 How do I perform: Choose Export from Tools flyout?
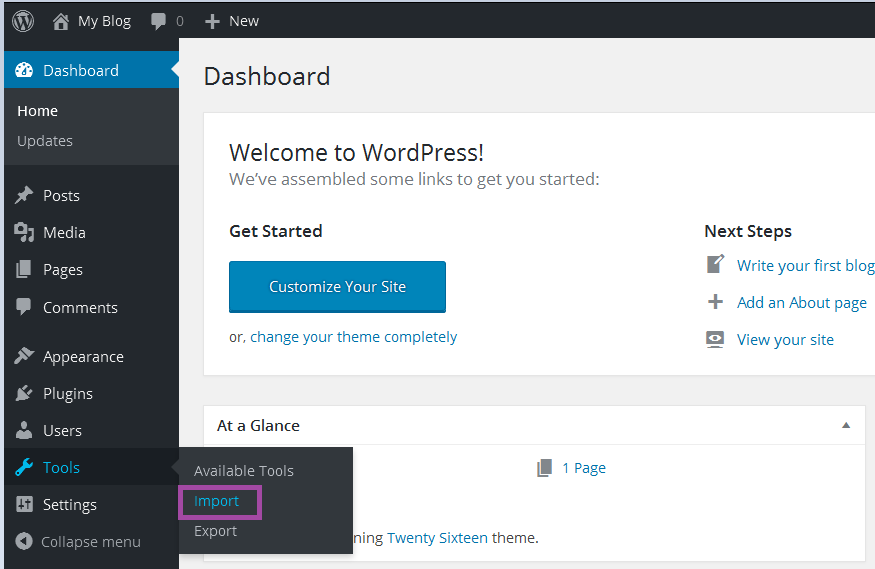(x=215, y=531)
